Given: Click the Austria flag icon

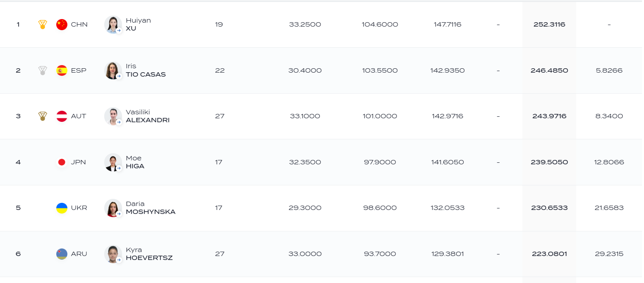Looking at the screenshot, I should click(x=62, y=116).
